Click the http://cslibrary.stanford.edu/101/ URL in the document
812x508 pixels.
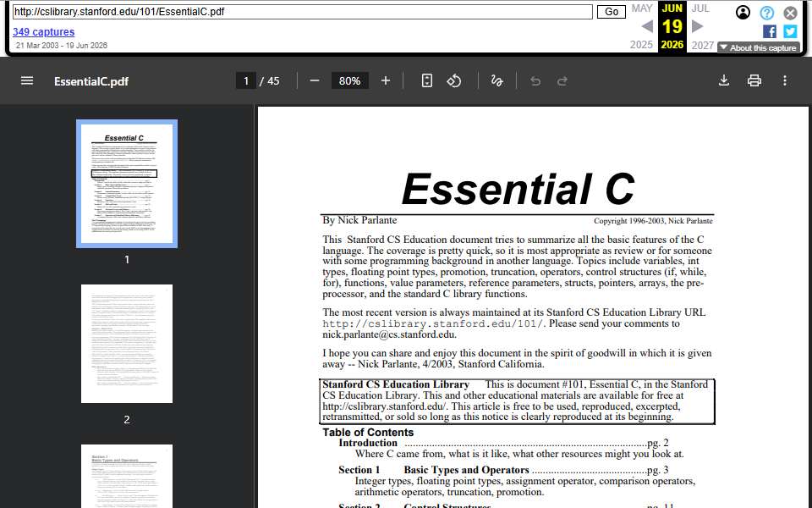click(434, 323)
